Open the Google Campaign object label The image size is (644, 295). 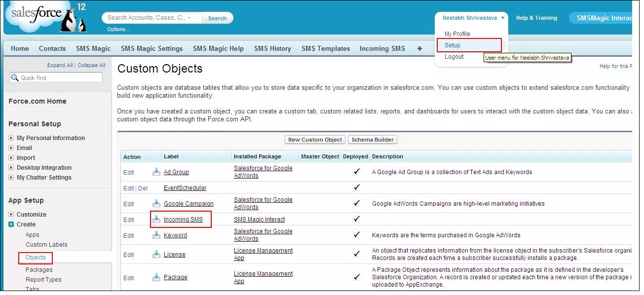point(189,204)
